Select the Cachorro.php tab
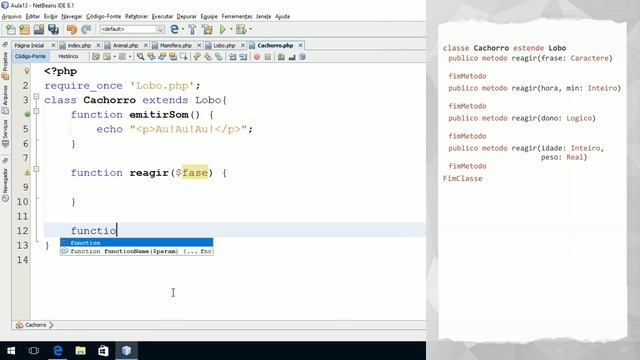Viewport: 640px width, 360px height. [275, 45]
